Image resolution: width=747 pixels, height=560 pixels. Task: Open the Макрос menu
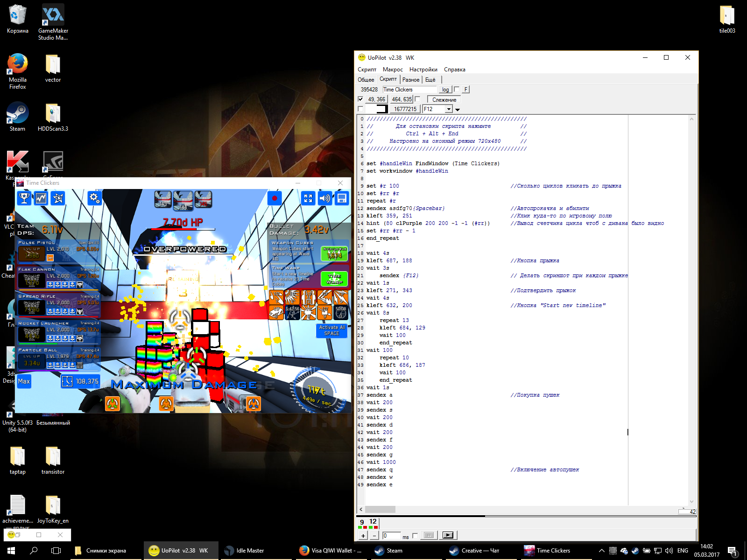click(393, 70)
